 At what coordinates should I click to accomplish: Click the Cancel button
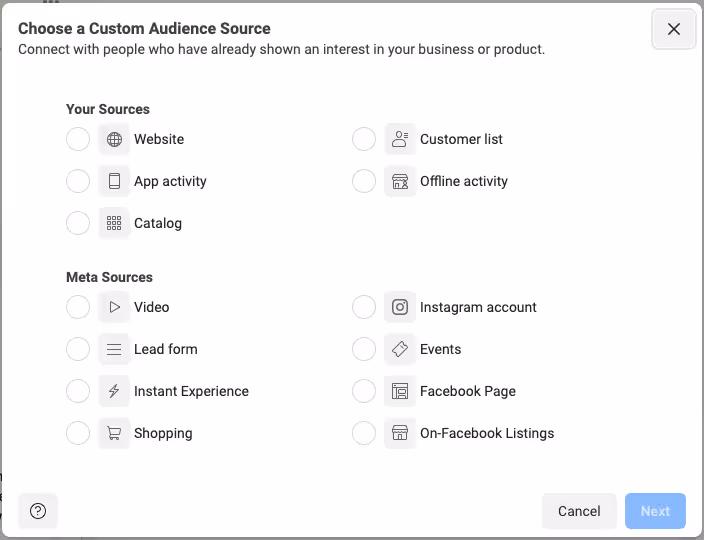(579, 511)
